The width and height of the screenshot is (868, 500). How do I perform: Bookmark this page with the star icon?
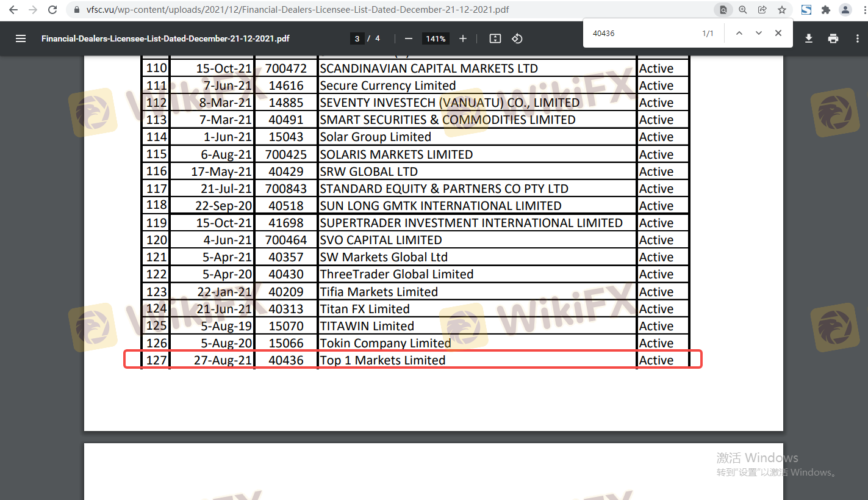pos(782,10)
